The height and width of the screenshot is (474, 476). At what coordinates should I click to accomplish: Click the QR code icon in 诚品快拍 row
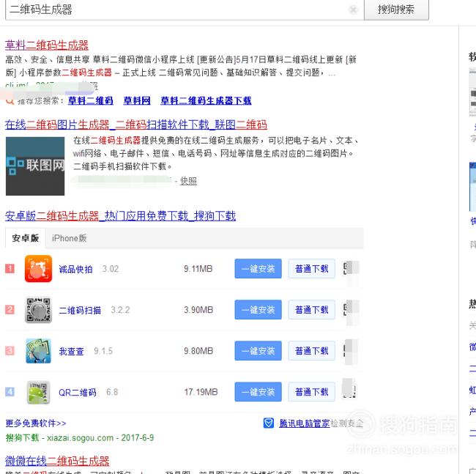(x=351, y=268)
